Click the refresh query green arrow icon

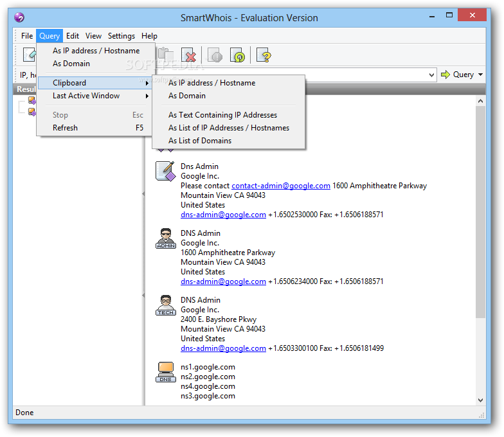coord(238,55)
